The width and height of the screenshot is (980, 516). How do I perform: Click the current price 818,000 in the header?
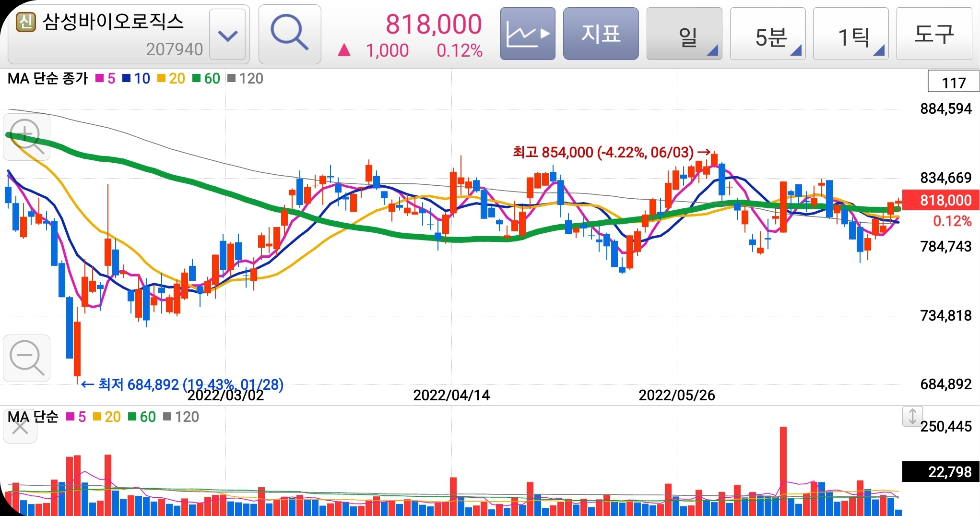tap(434, 24)
